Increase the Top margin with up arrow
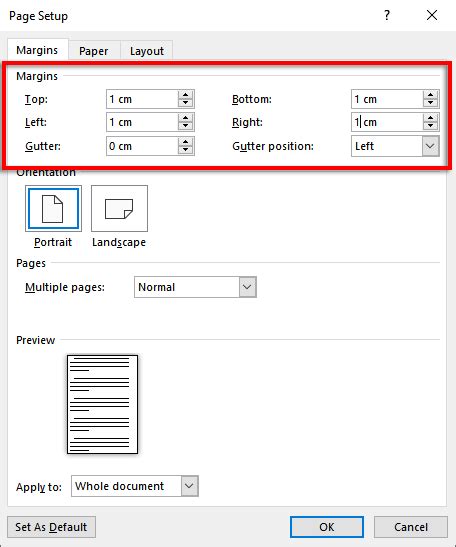 186,95
